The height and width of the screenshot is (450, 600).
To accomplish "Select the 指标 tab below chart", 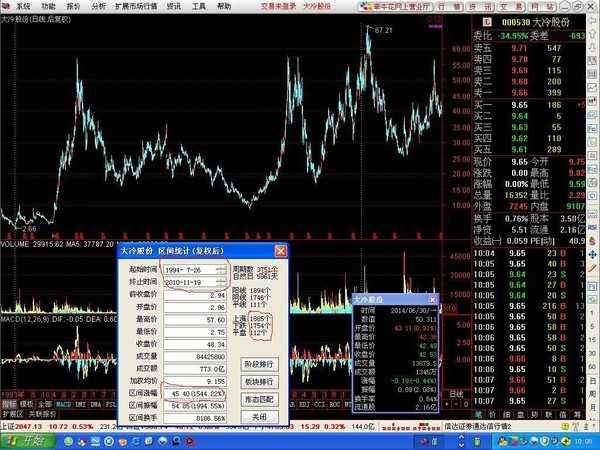I will tap(8, 404).
